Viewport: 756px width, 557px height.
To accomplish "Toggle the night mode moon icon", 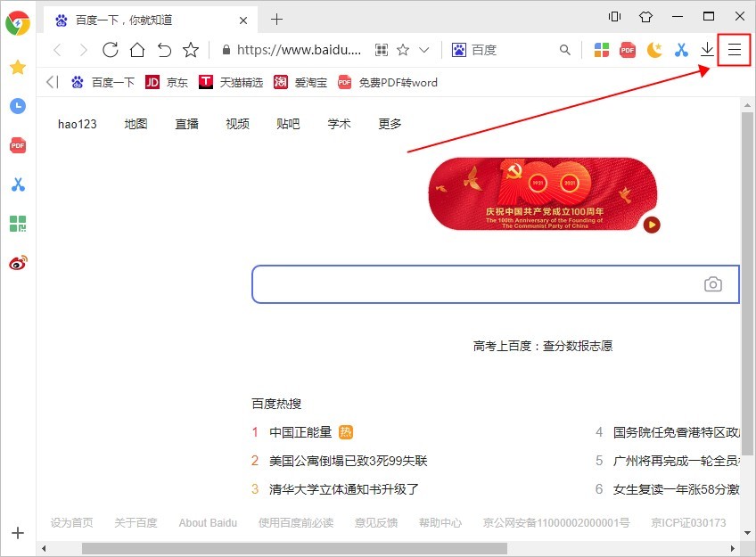I will [x=654, y=50].
